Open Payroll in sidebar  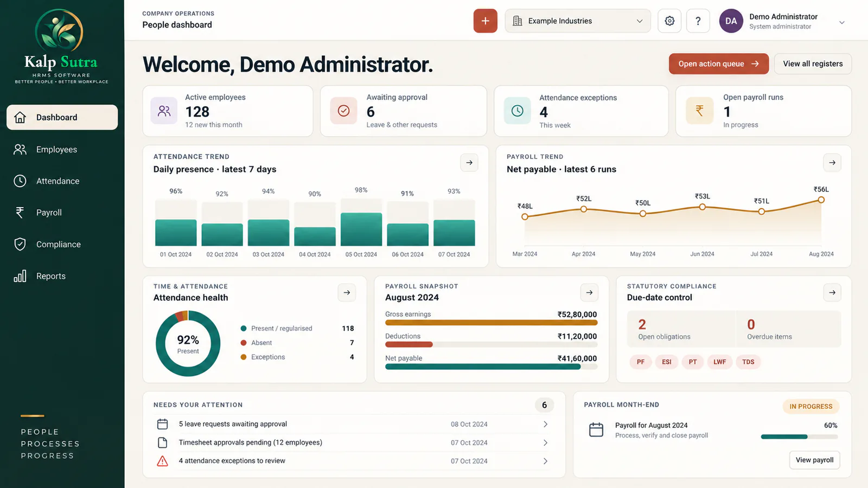pyautogui.click(x=62, y=213)
